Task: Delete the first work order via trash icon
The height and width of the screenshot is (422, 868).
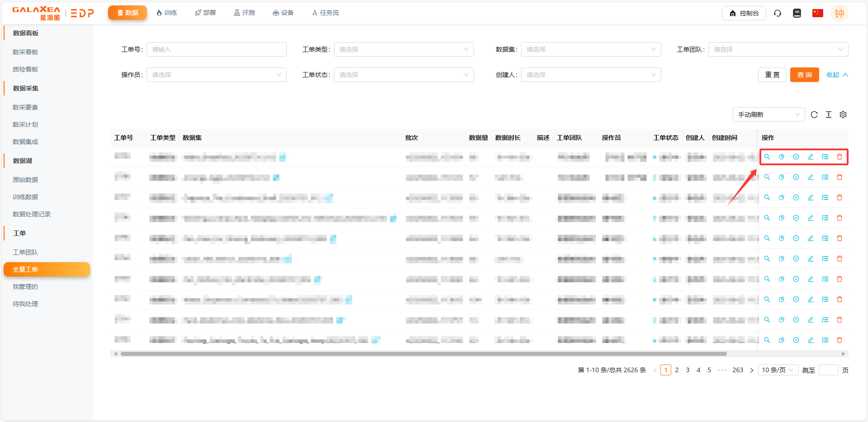Action: (840, 157)
